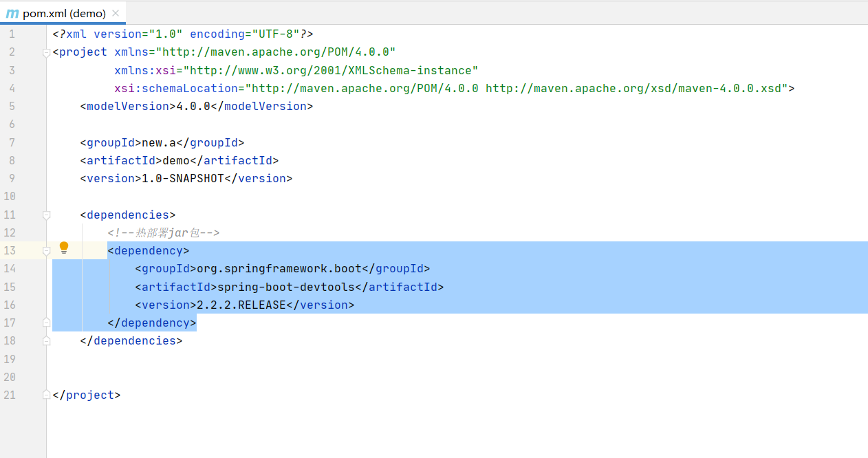Click the closing dependencies tag on line 18
The height and width of the screenshot is (458, 868).
point(131,340)
